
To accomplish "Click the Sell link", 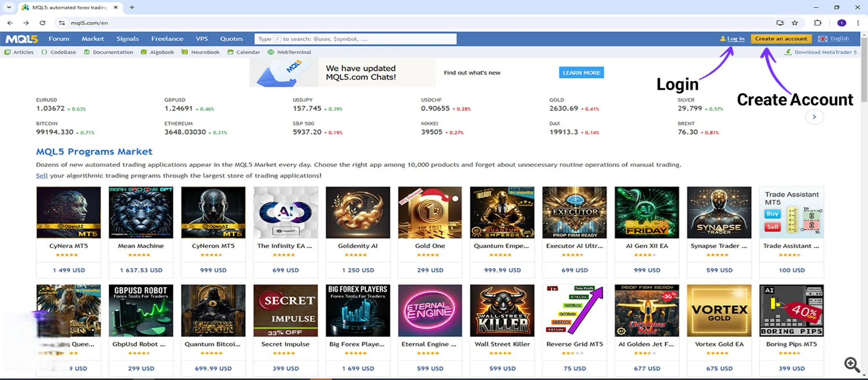I will coord(42,176).
